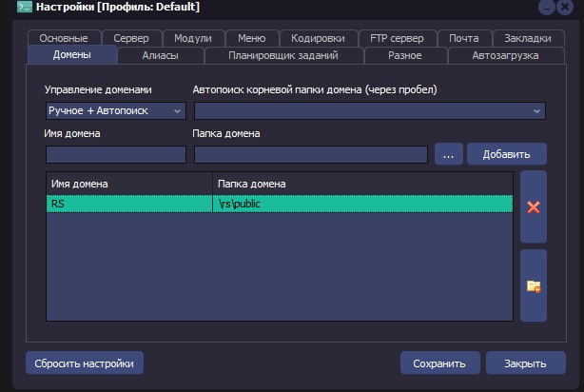Open the "Управление доменами" dropdown
This screenshot has height=392, width=584.
[x=114, y=111]
